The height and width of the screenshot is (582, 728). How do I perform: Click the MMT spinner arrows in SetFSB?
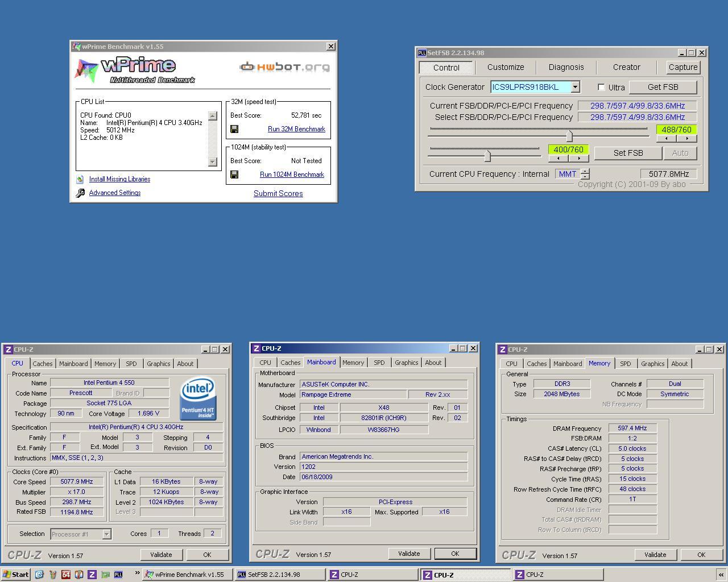[585, 174]
